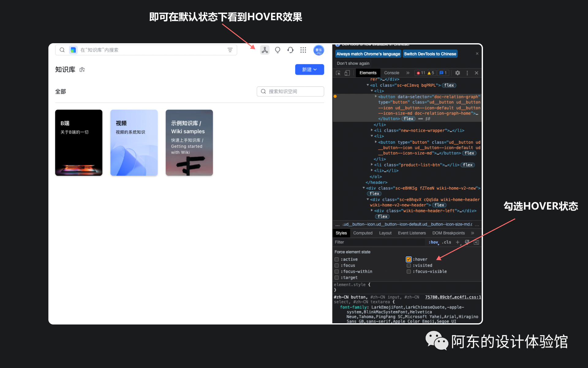Open the nine-dot product grid icon
This screenshot has height=368, width=588.
pos(303,50)
